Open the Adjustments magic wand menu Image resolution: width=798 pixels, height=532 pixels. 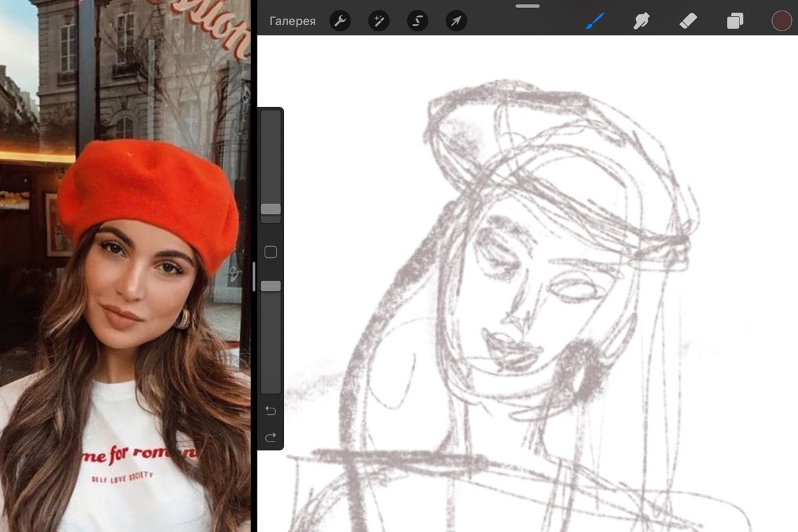(379, 21)
